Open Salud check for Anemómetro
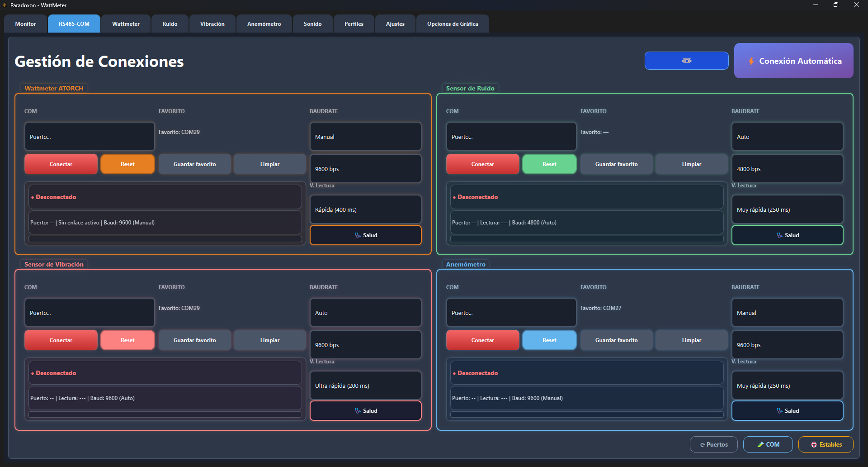This screenshot has height=467, width=868. (x=787, y=411)
